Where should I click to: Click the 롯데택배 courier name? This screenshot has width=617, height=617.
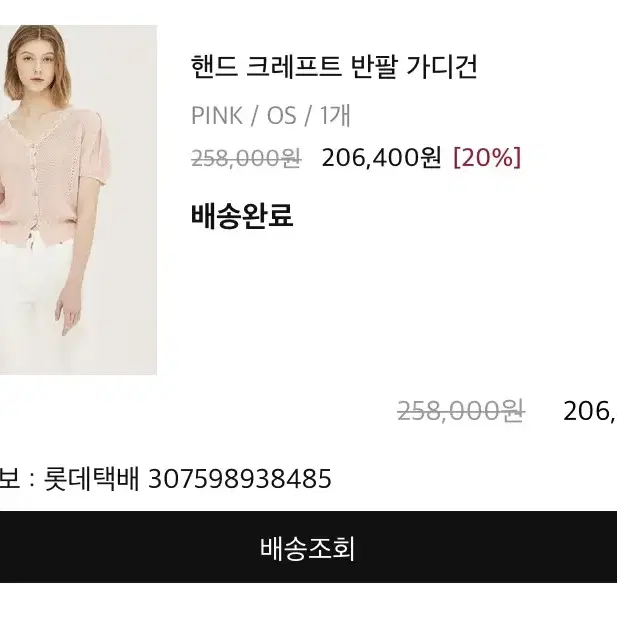[91, 478]
